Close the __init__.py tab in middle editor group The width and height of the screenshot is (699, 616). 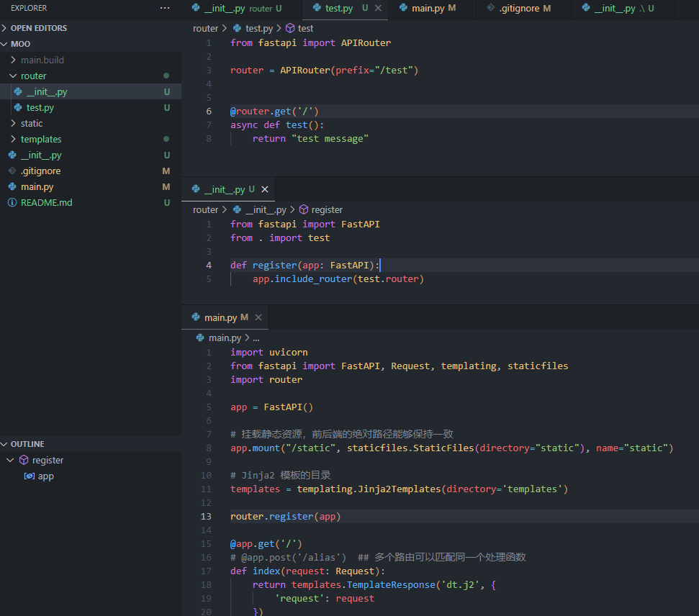point(265,189)
